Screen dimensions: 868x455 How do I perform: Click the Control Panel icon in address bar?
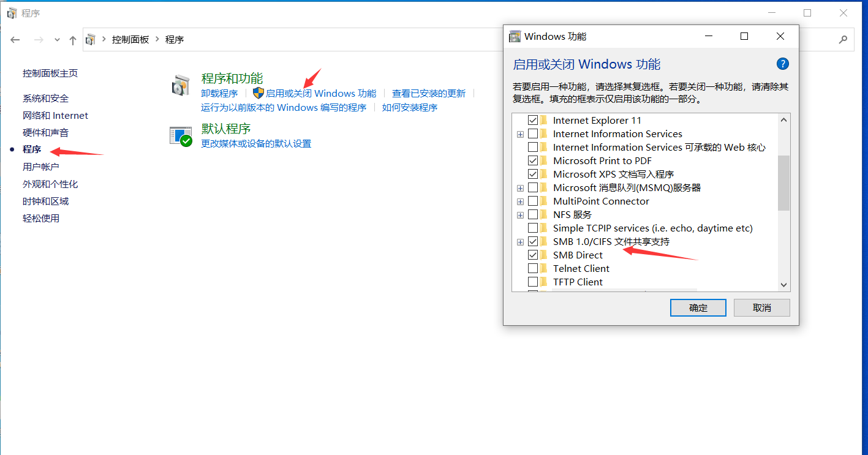coord(91,40)
